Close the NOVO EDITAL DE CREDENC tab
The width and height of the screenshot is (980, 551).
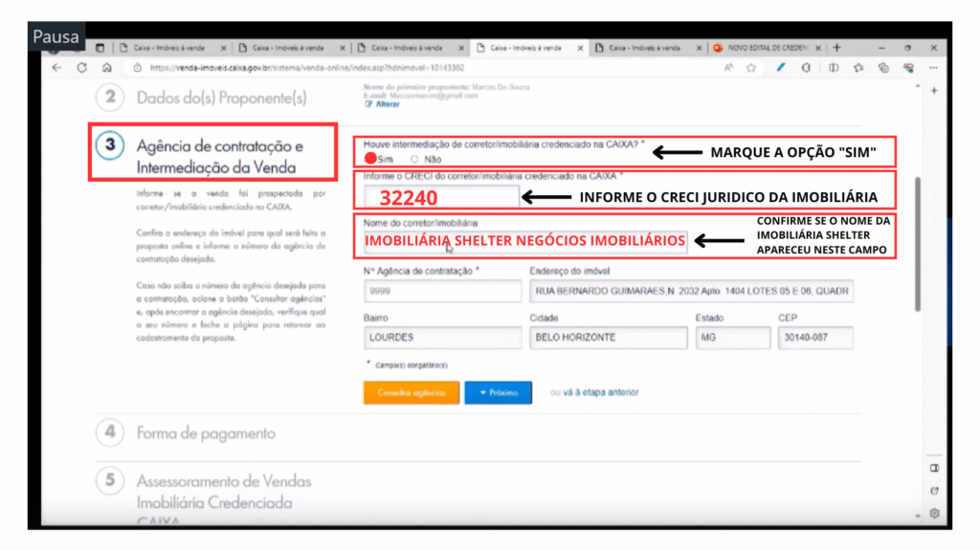[x=818, y=48]
